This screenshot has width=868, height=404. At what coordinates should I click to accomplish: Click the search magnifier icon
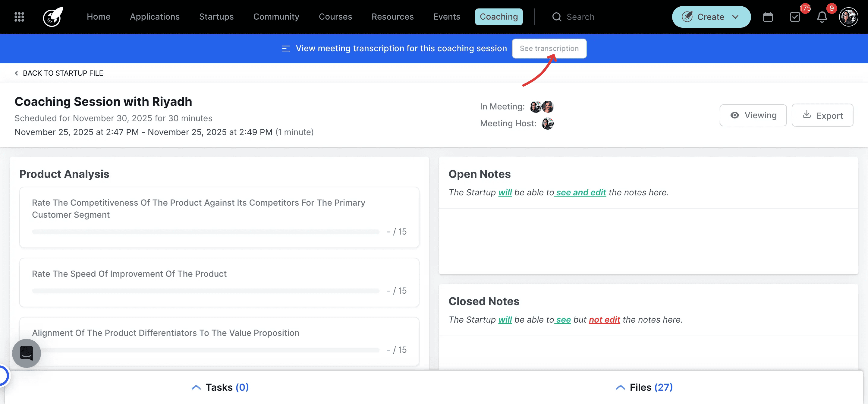557,17
